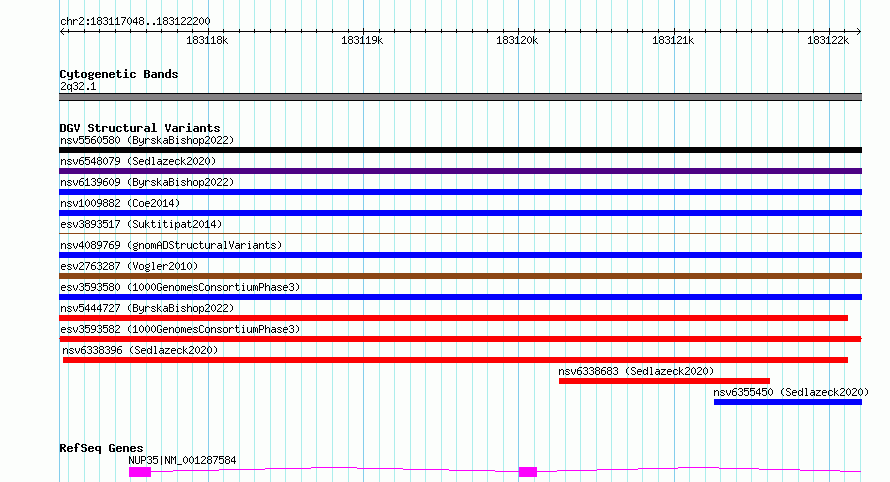The width and height of the screenshot is (890, 482).
Task: Select the second magenta NUP35 exon box
Action: [x=528, y=472]
